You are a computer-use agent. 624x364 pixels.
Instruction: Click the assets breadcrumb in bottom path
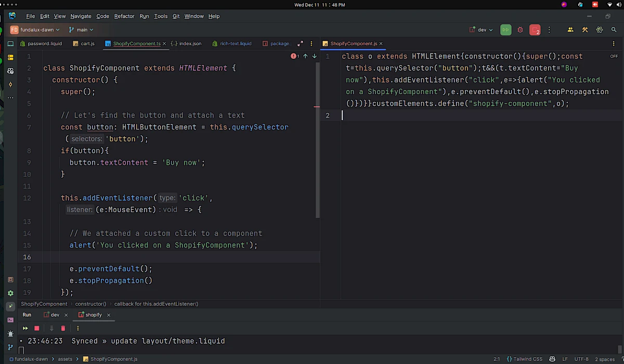tap(64, 359)
